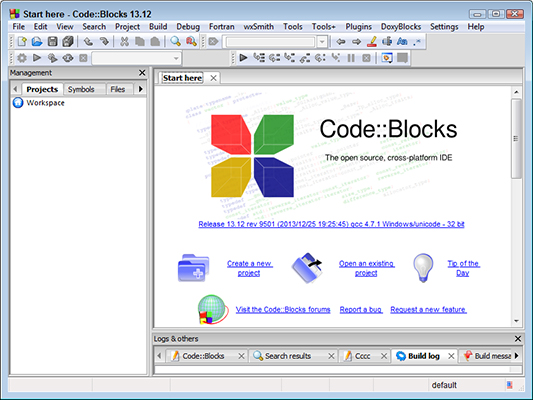Screen dimensions: 533x400
Task: Close the Management panel
Action: [142, 73]
